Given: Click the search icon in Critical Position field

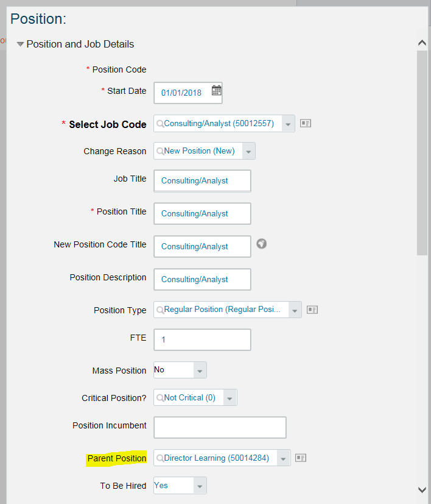Looking at the screenshot, I should click(160, 398).
